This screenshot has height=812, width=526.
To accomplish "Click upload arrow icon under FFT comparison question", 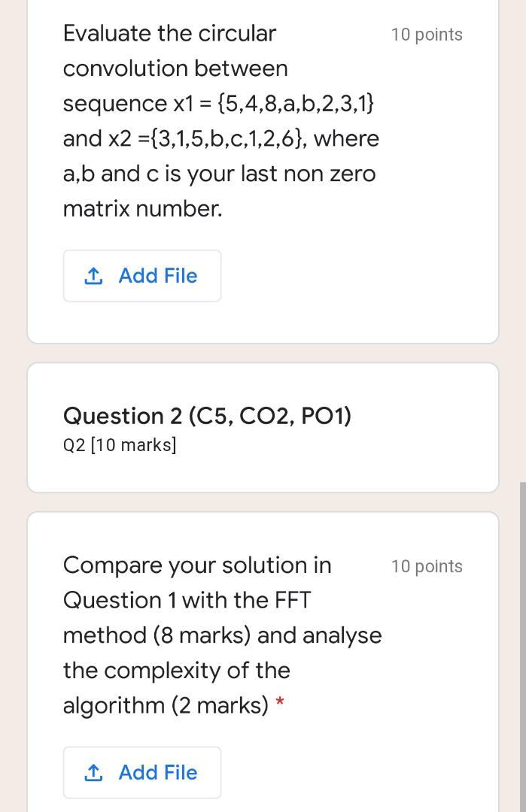I will (93, 773).
